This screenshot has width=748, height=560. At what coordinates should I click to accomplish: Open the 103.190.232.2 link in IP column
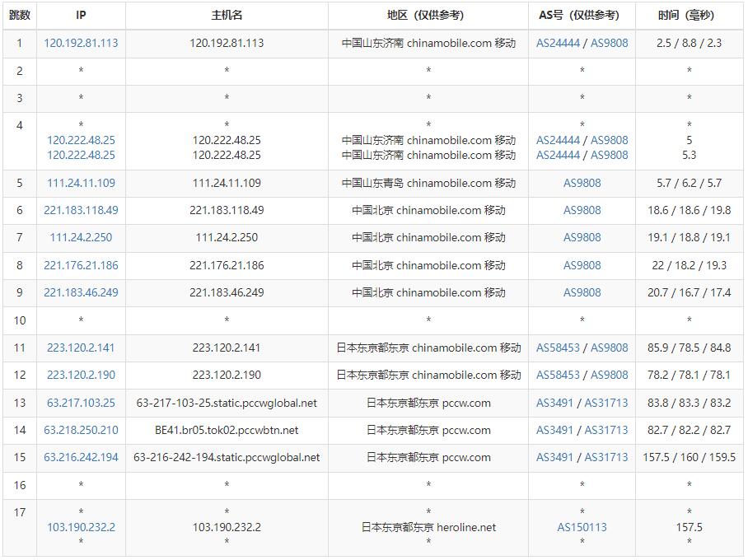(x=81, y=527)
